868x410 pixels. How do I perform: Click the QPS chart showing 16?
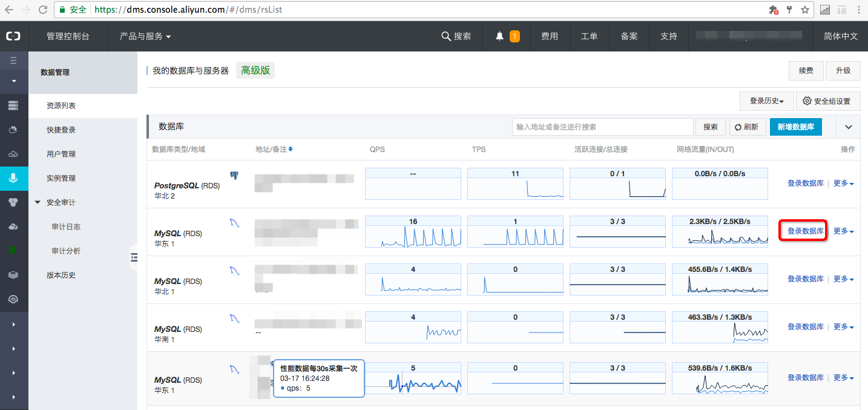413,231
